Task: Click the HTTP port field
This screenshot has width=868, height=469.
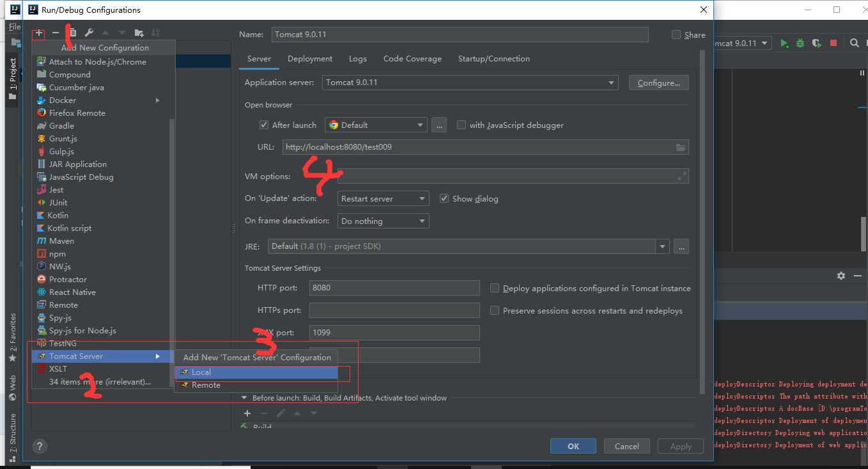Action: (394, 288)
